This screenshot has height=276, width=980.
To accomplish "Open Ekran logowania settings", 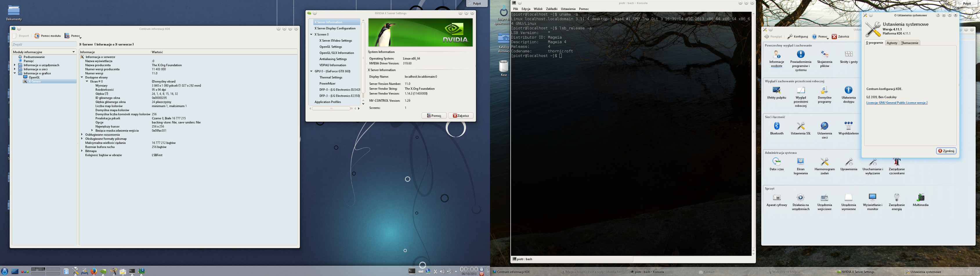I will tap(800, 166).
